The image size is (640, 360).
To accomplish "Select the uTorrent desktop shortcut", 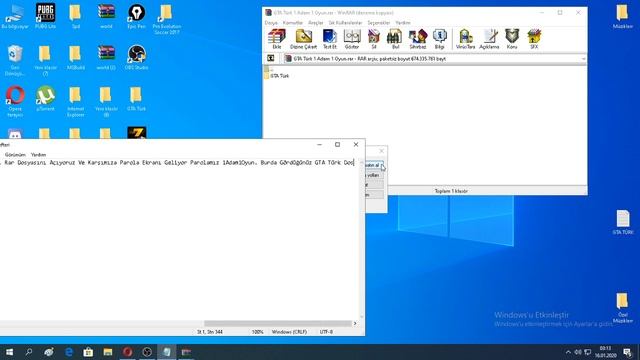I will (x=45, y=98).
